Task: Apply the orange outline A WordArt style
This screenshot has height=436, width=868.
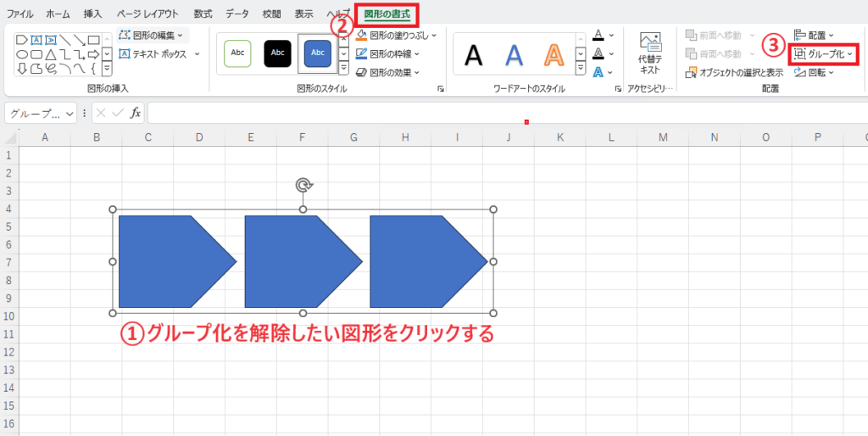Action: click(x=554, y=54)
